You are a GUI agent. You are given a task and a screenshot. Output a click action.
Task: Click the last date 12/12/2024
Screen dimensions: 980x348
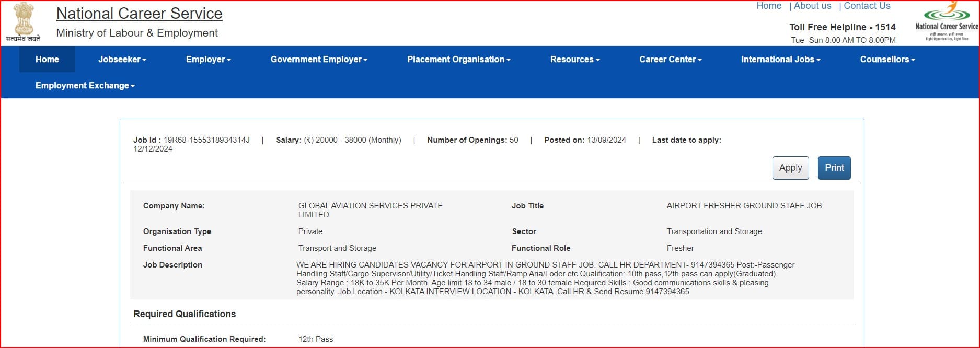point(153,149)
